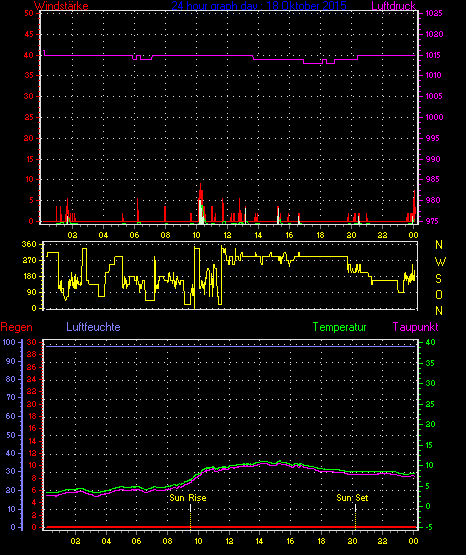The height and width of the screenshot is (555, 466).
Task: Select the green Temperatur legend label
Action: pos(339,327)
